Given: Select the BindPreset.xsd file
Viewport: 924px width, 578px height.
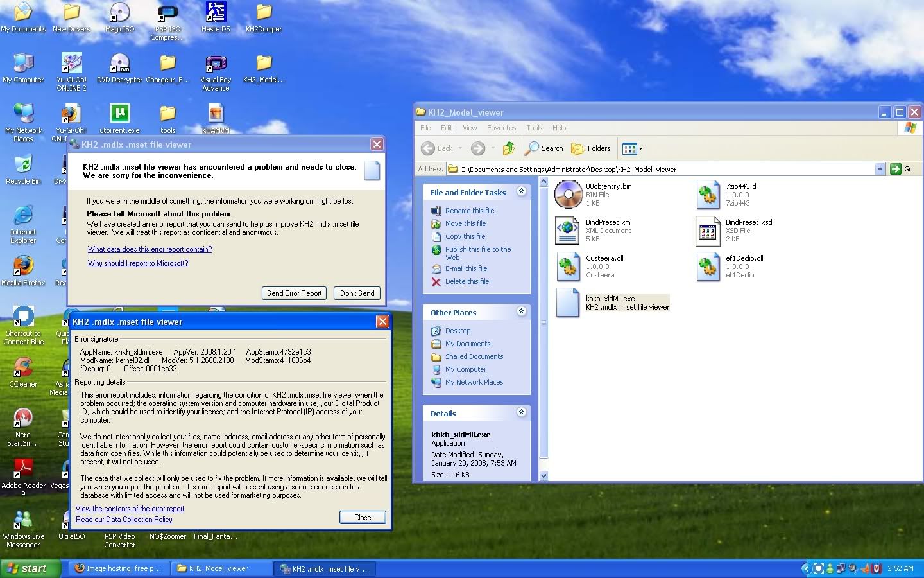Looking at the screenshot, I should [735, 230].
